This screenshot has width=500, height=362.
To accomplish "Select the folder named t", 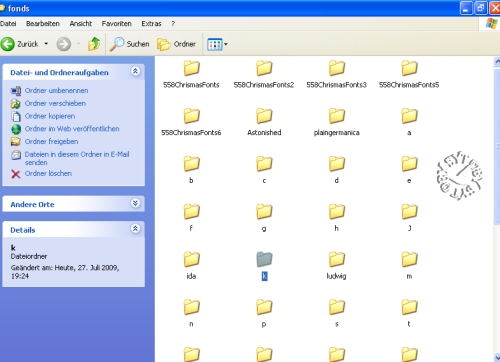I will pos(409,313).
